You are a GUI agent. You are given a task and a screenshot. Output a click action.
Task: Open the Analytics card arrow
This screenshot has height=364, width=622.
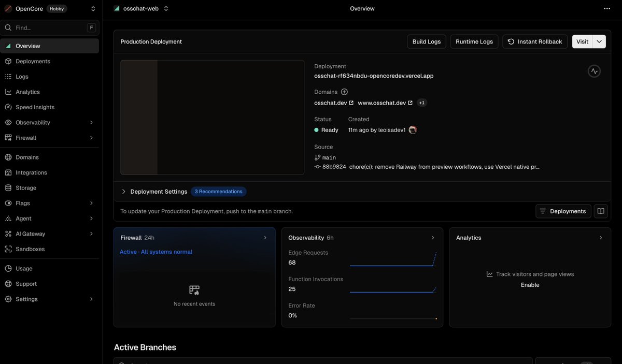pyautogui.click(x=601, y=238)
